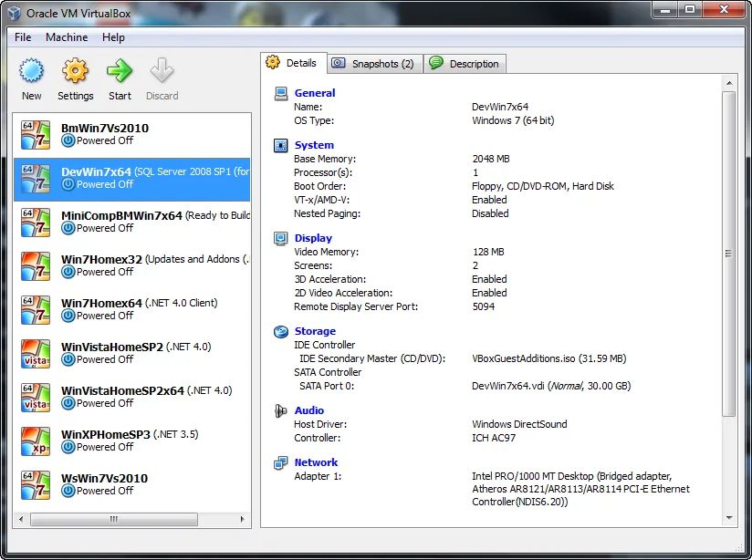Click the New virtual machine icon
This screenshot has height=560, width=752.
pyautogui.click(x=32, y=70)
